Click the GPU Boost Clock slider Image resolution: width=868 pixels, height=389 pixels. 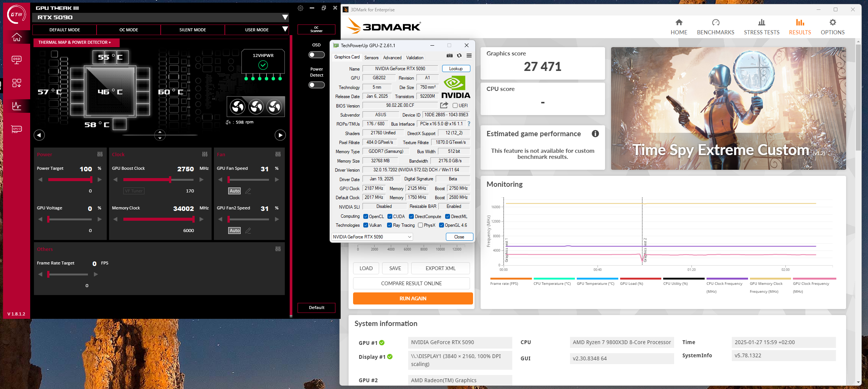click(158, 180)
